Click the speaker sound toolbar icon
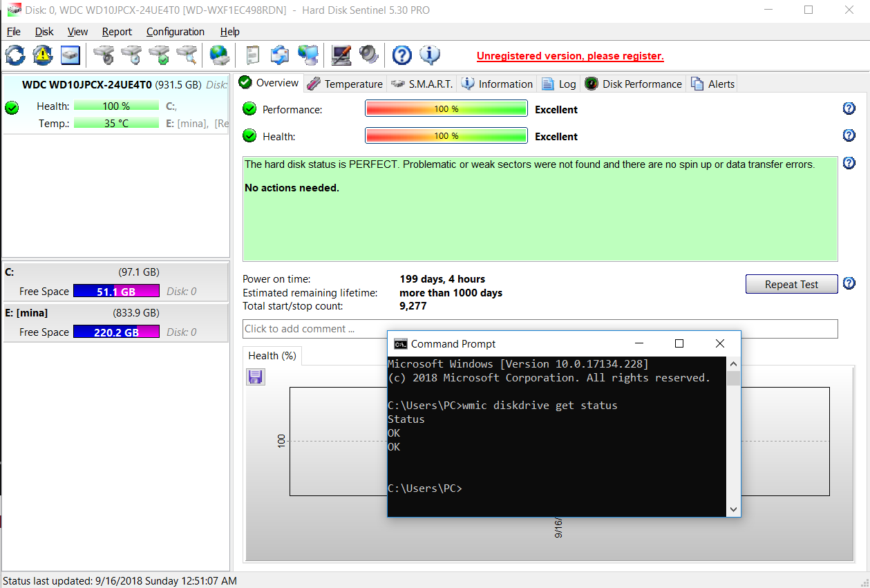Screen dimensions: 870x588 tap(368, 55)
